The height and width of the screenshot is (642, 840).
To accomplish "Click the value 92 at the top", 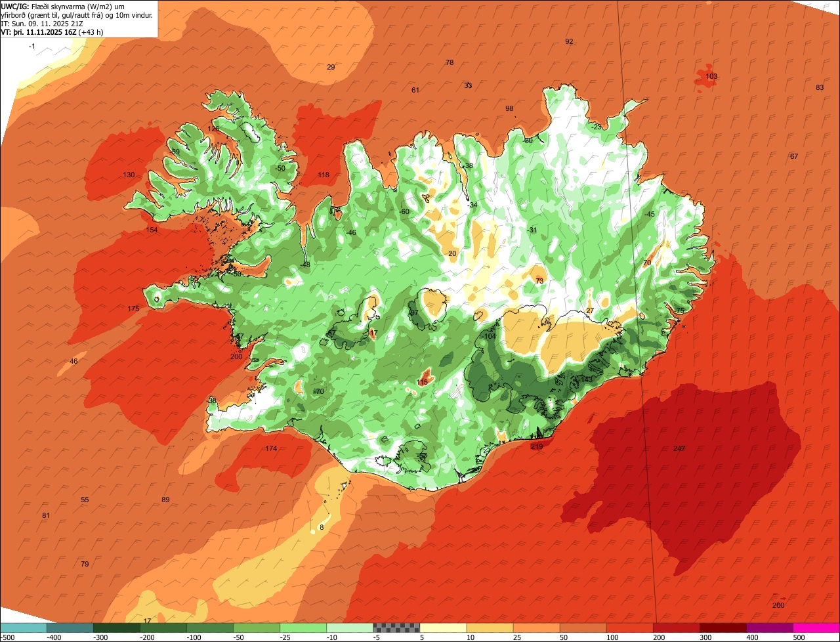I will pos(569,41).
